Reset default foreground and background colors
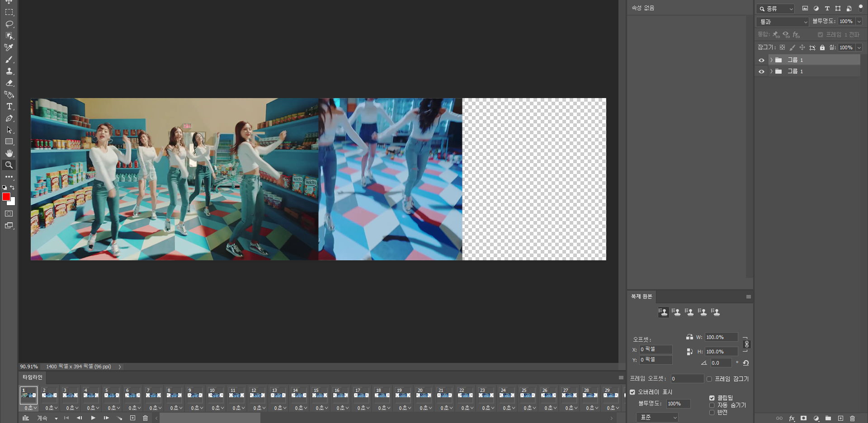This screenshot has height=423, width=868. (5, 187)
